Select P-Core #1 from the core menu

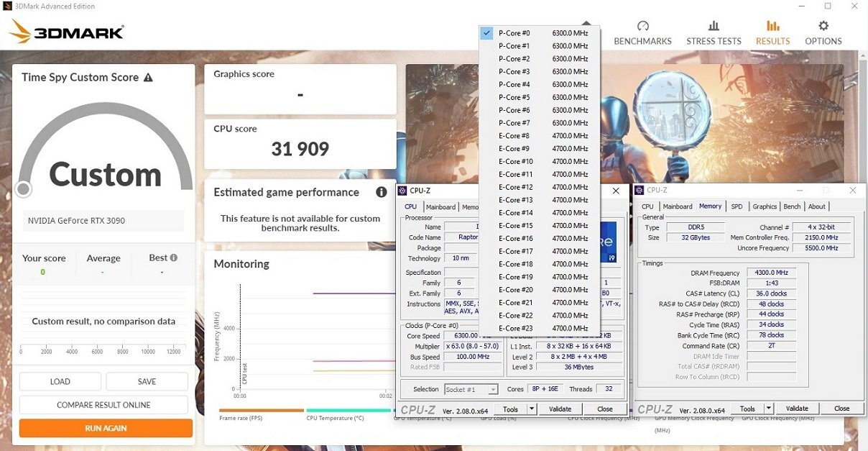tap(540, 46)
